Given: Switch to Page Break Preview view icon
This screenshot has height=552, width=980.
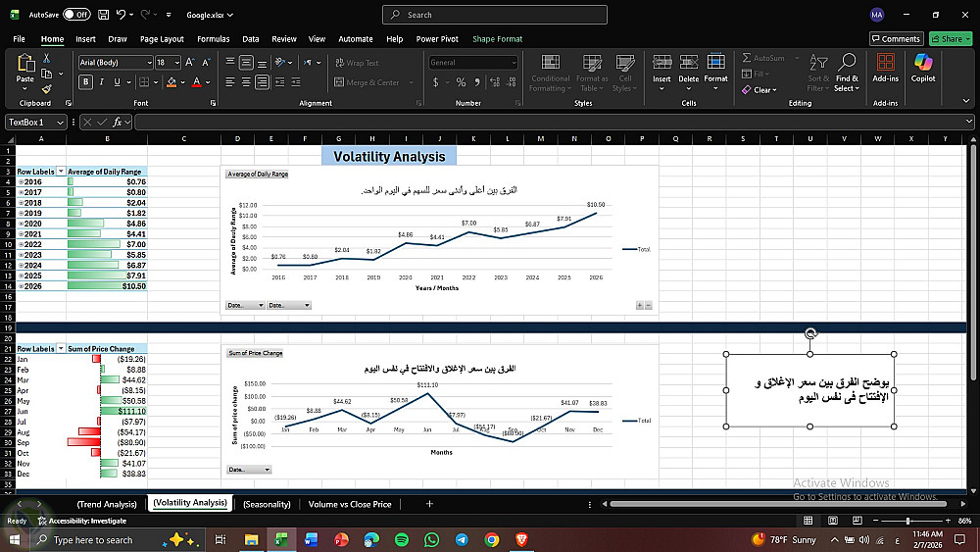Looking at the screenshot, I should 857,520.
